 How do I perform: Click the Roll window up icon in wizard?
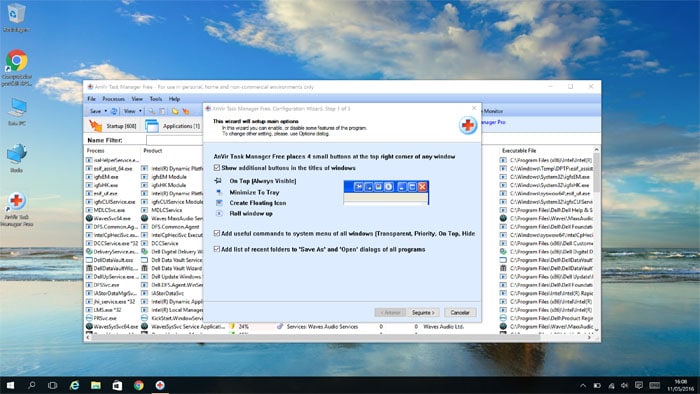(x=219, y=213)
